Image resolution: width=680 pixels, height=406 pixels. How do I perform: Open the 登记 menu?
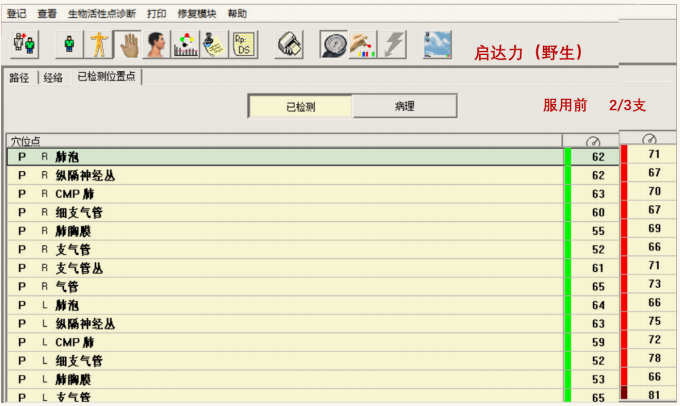coord(17,14)
